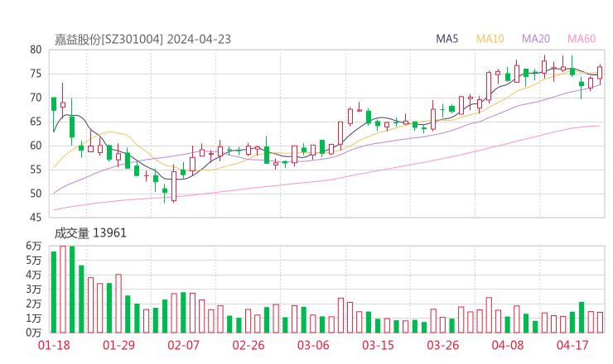The height and width of the screenshot is (364, 613).
Task: Click the 04-08 date label
Action: point(508,345)
